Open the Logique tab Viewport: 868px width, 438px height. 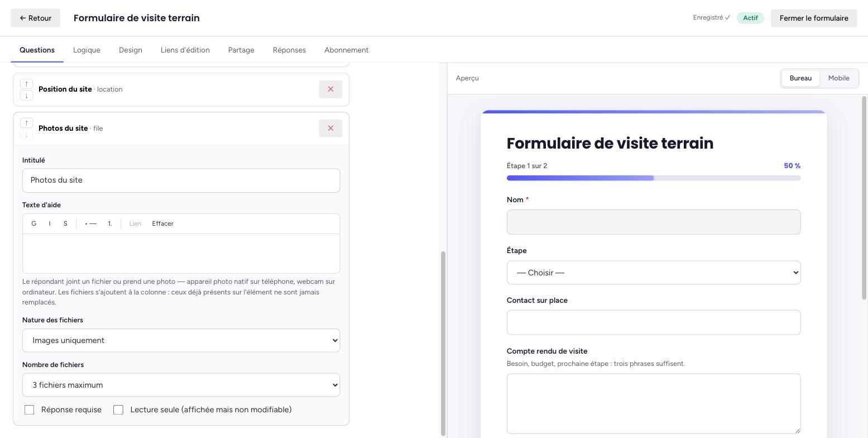coord(87,50)
